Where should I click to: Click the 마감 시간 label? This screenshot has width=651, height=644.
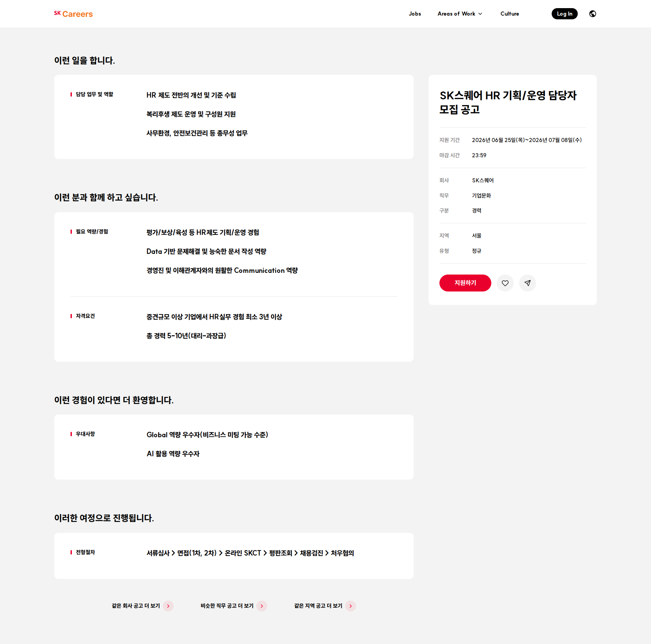pos(450,155)
